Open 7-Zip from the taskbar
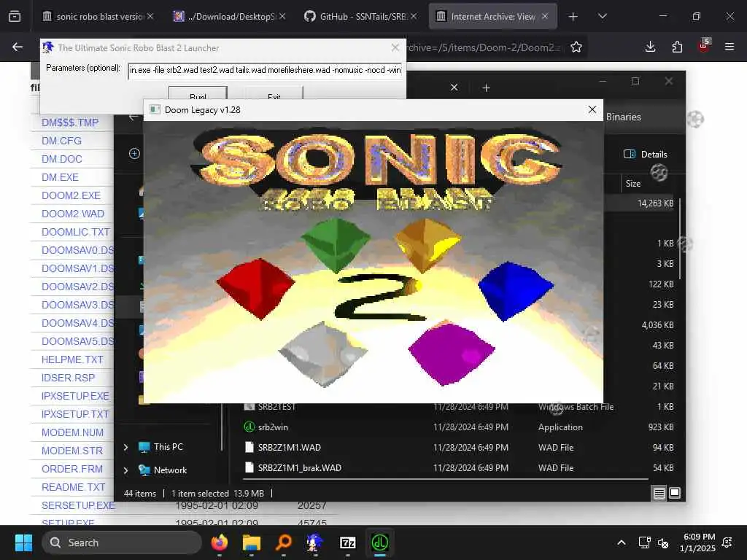The image size is (747, 560). click(348, 542)
